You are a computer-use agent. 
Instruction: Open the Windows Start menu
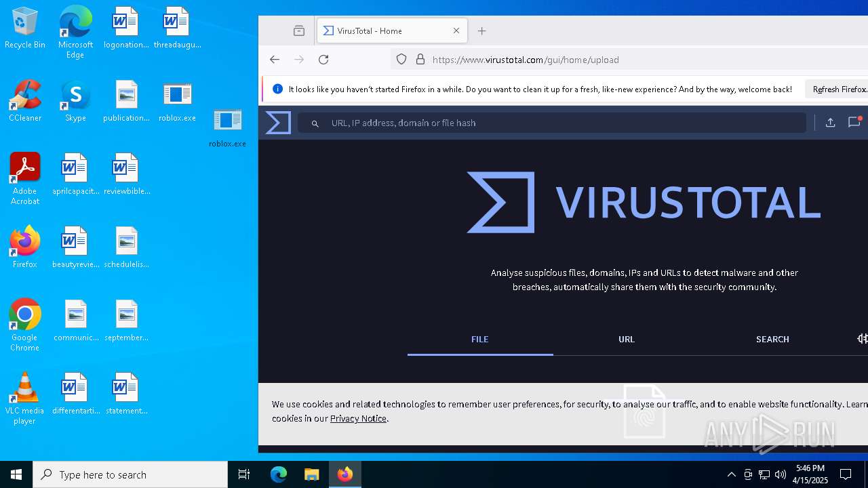click(x=16, y=474)
